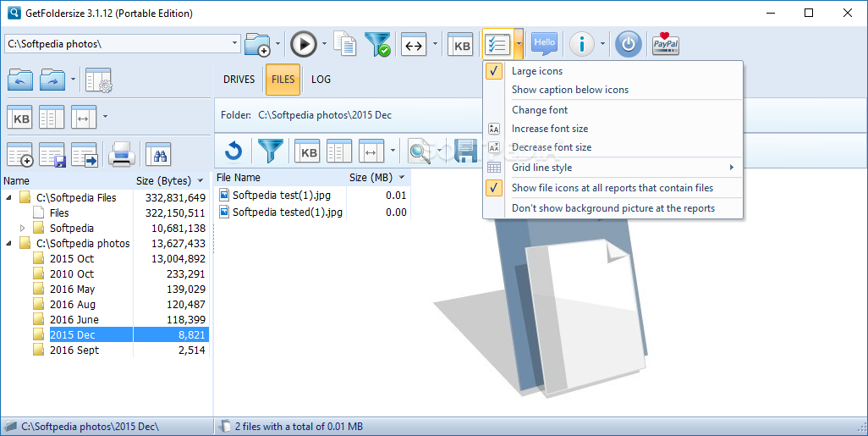Collapse the C:\Softpedia Files tree node
Image resolution: width=868 pixels, height=436 pixels.
(8, 197)
